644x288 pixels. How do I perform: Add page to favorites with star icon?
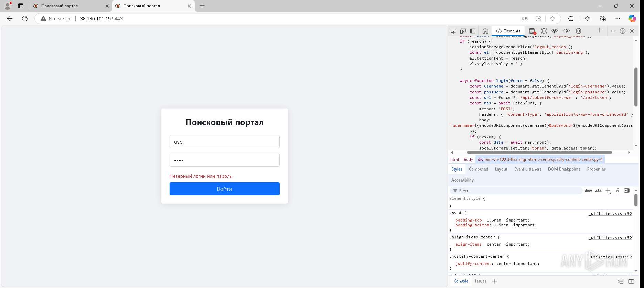coord(552,19)
